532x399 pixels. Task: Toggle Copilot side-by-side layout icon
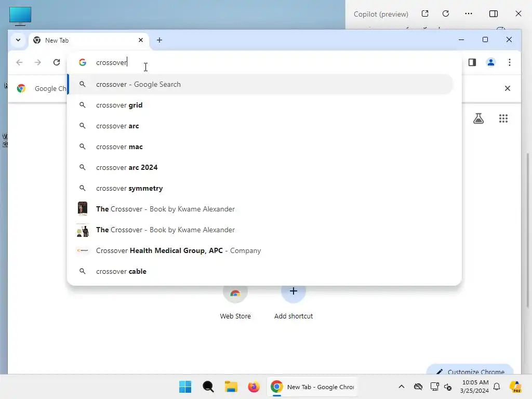[494, 14]
